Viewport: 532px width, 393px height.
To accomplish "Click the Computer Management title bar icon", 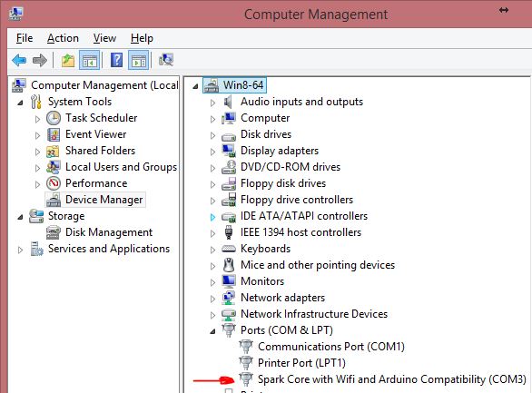I will pyautogui.click(x=15, y=14).
